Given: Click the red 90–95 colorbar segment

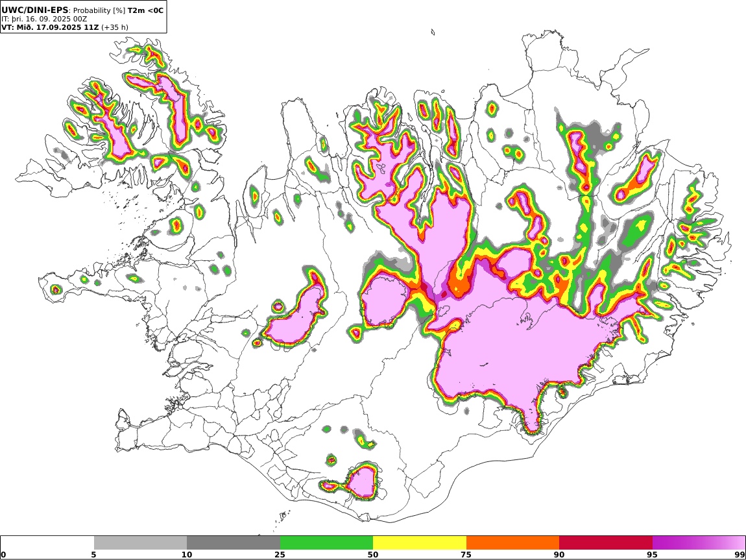Looking at the screenshot, I should pyautogui.click(x=606, y=543).
